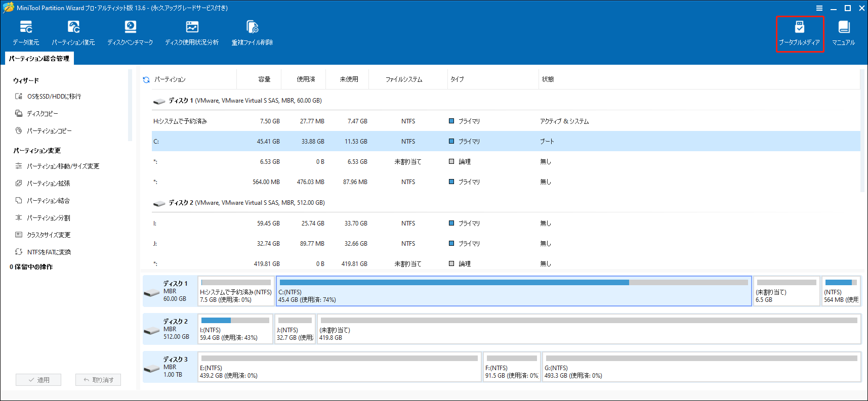This screenshot has width=868, height=401.
Task: Select H:システムで予約済み partition row
Action: (x=506, y=121)
